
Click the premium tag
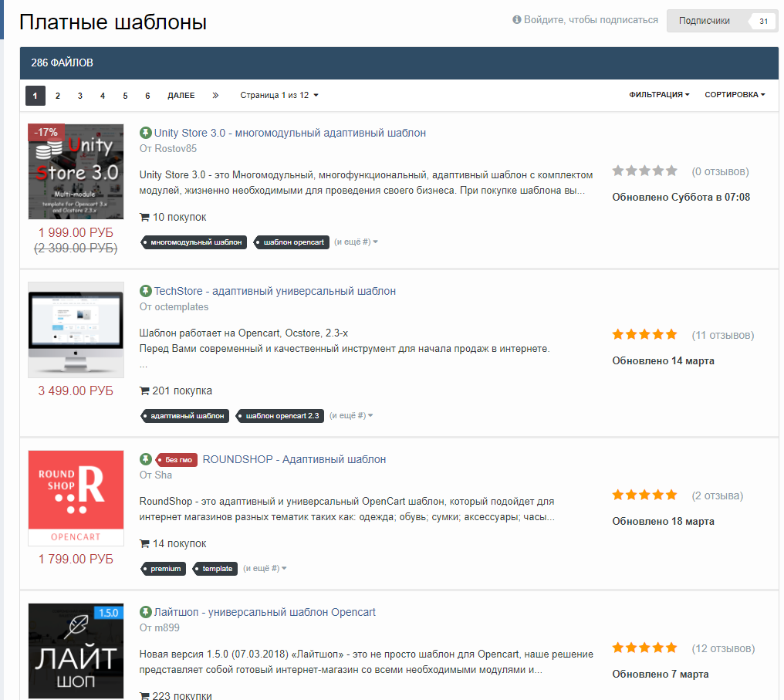coord(164,569)
